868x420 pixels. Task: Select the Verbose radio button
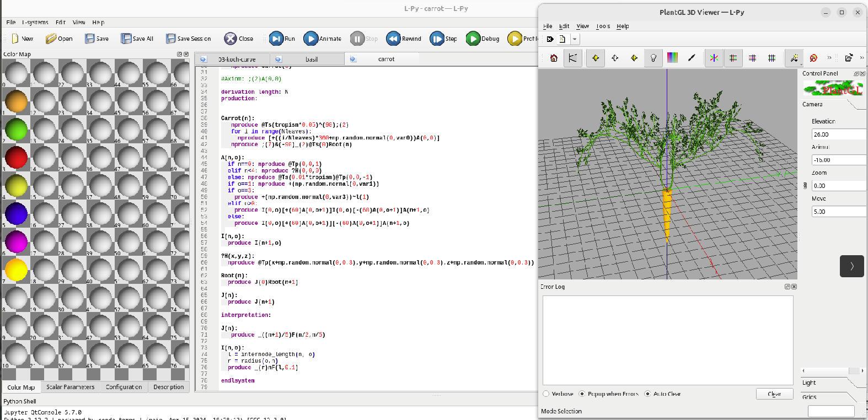(546, 394)
